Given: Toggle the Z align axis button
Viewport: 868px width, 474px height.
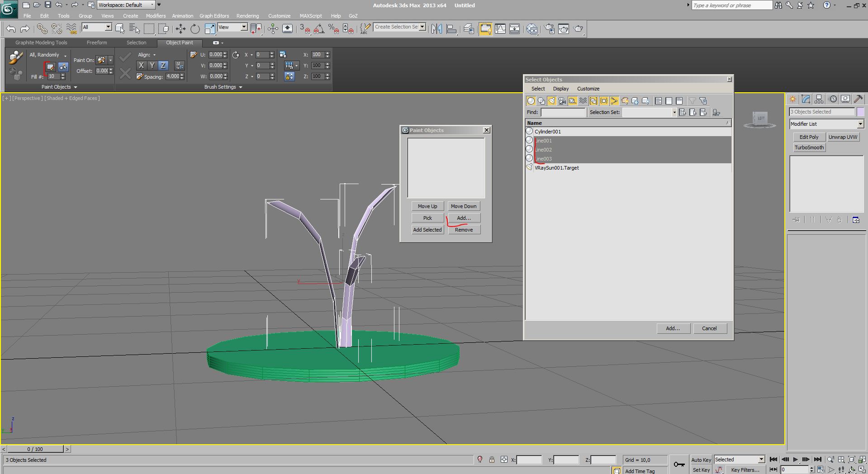Looking at the screenshot, I should (163, 66).
